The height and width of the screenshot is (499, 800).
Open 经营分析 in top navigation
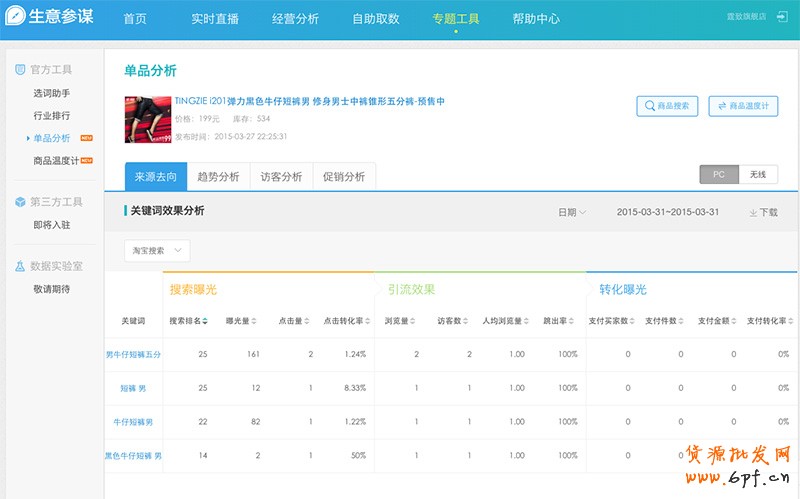[x=296, y=19]
